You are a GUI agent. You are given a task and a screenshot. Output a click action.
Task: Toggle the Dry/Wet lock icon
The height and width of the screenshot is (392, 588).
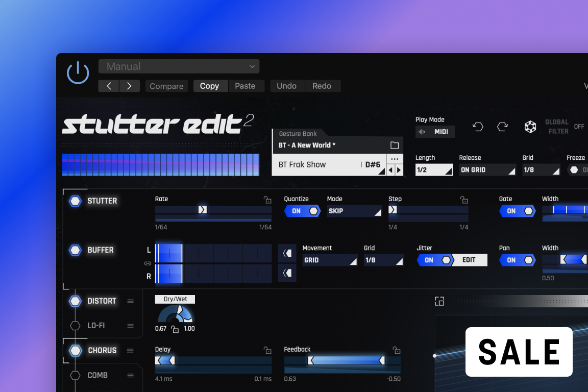[175, 329]
